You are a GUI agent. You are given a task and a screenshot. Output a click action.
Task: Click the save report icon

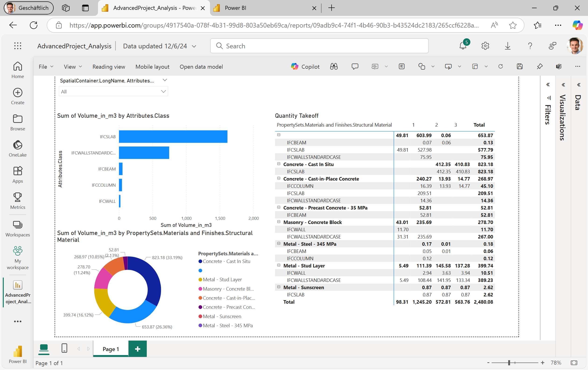pyautogui.click(x=520, y=67)
